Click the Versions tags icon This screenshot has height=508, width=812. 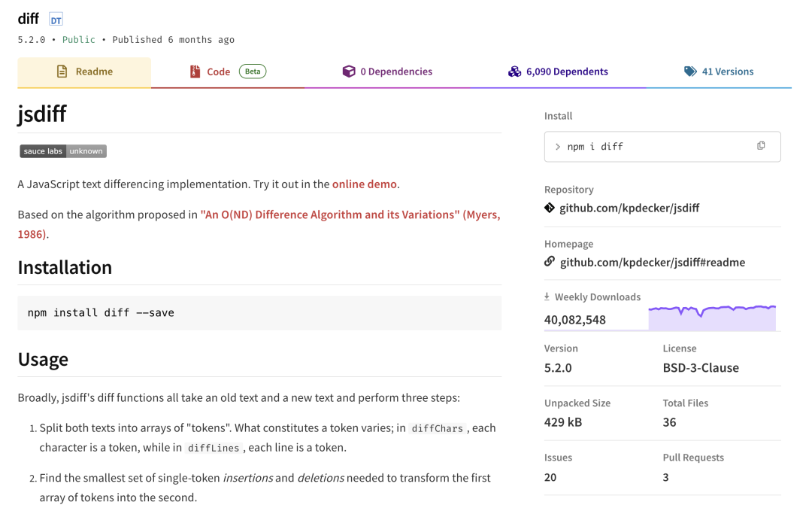click(690, 71)
